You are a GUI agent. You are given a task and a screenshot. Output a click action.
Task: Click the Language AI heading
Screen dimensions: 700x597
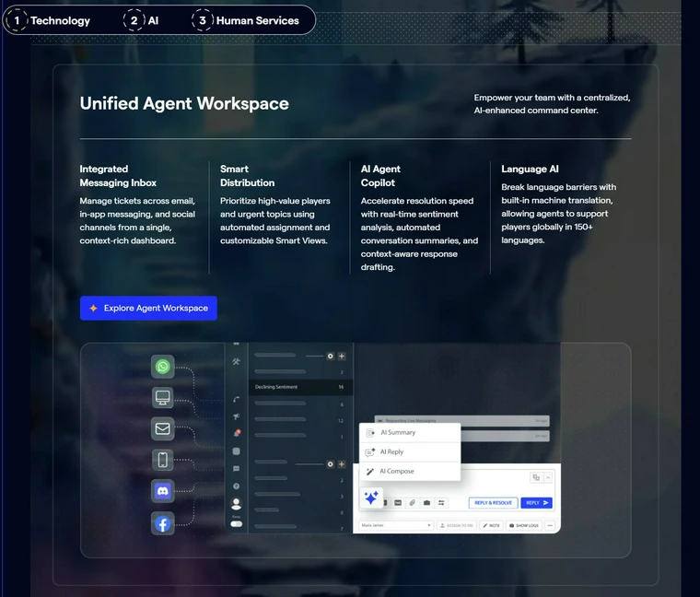[530, 170]
